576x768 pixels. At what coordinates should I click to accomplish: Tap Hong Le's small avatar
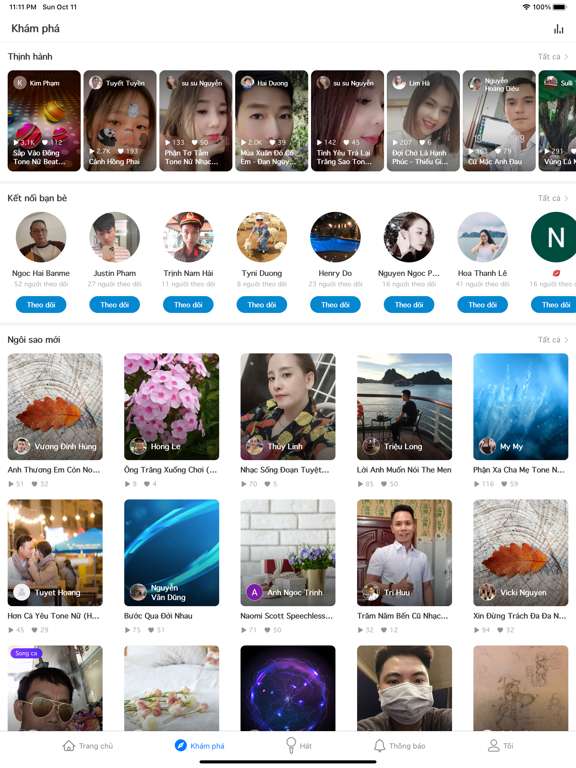click(x=138, y=446)
